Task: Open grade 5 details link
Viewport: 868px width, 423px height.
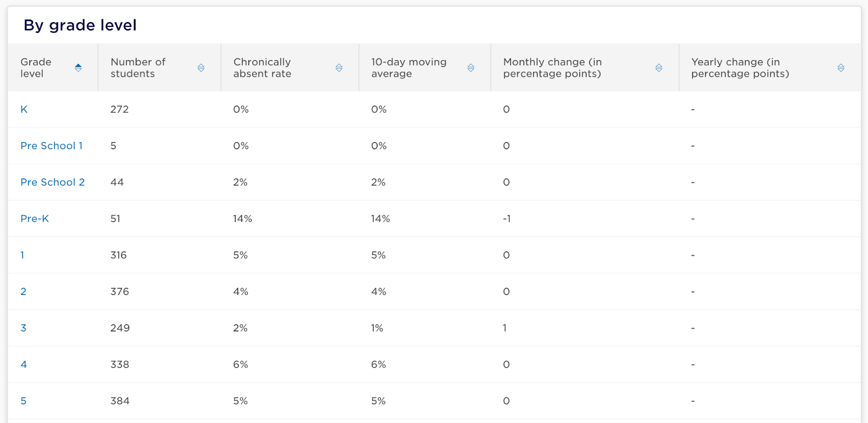Action: tap(23, 401)
